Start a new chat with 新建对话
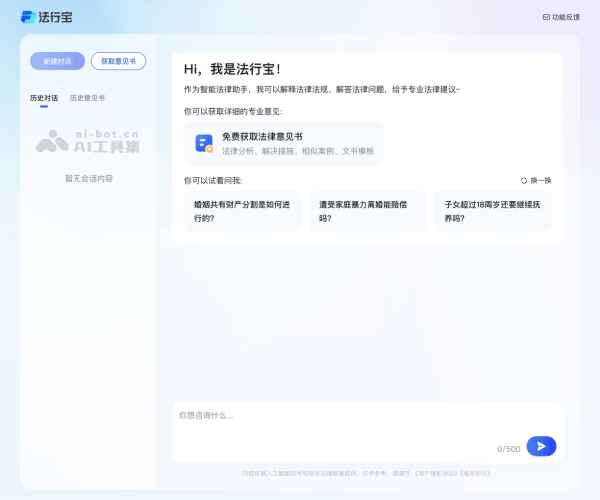 click(57, 61)
